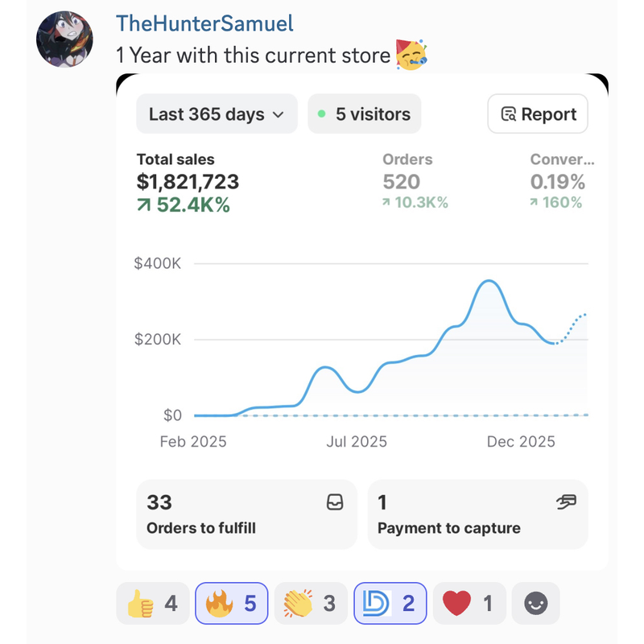This screenshot has width=644, height=644.
Task: Toggle the fire emoji reaction
Action: coord(231,603)
